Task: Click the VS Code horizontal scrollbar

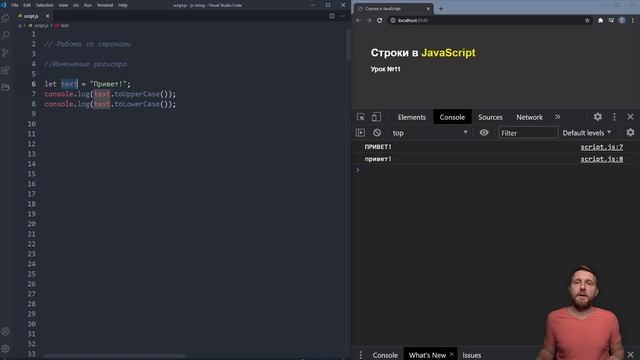Action: click(x=114, y=356)
